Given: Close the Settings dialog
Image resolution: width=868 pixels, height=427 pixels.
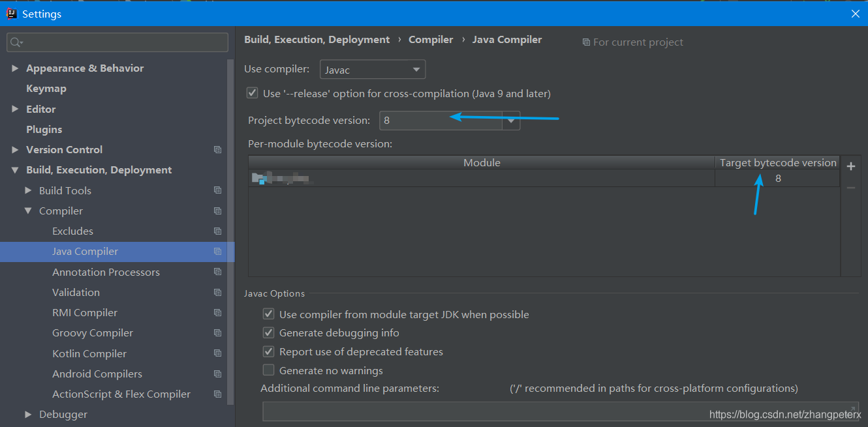Looking at the screenshot, I should [x=856, y=14].
